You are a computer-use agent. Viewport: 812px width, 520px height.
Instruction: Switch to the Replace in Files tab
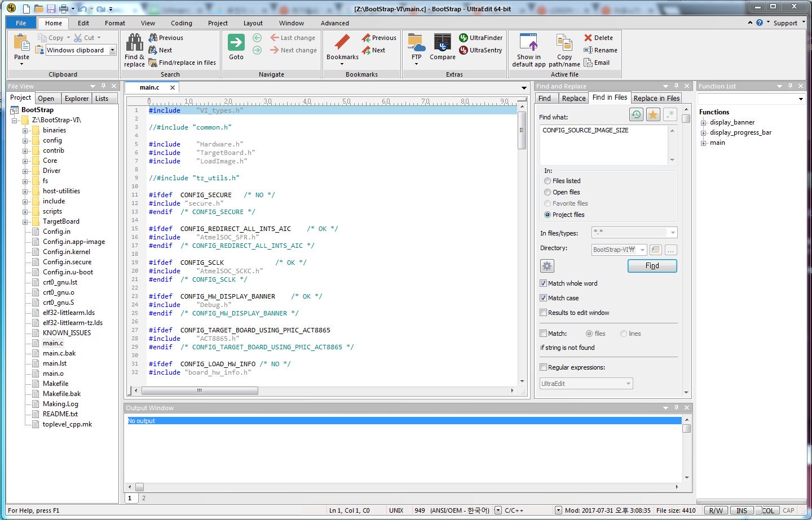656,98
